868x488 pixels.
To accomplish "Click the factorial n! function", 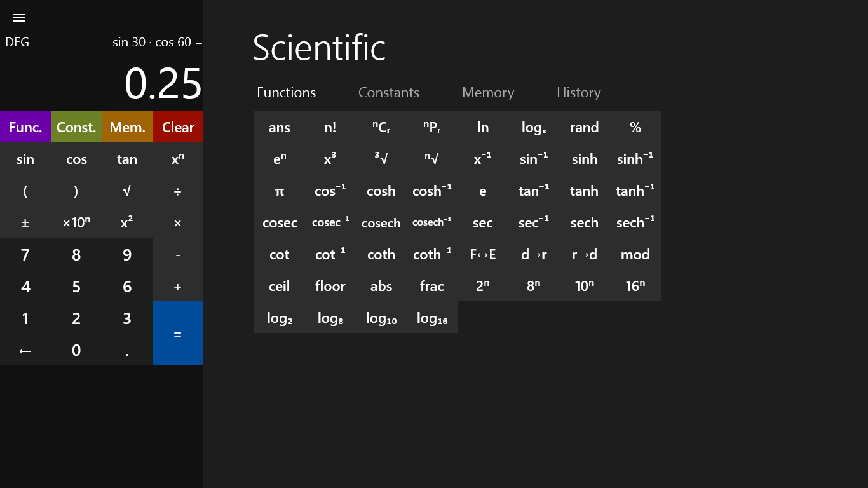I will [x=330, y=127].
